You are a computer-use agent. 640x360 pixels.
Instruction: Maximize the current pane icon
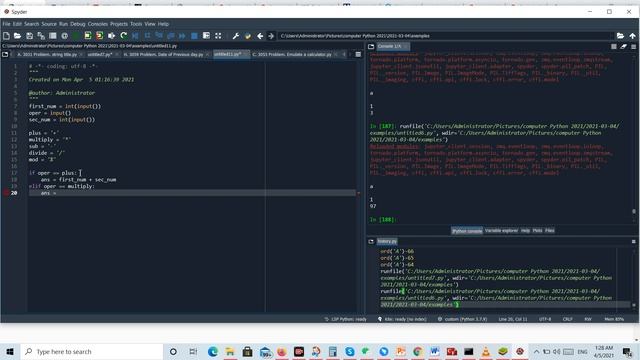point(206,36)
